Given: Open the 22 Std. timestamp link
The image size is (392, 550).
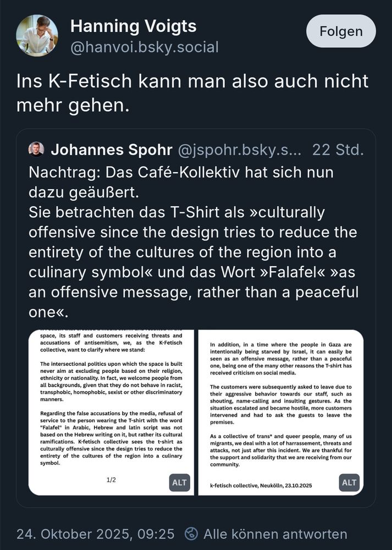Looking at the screenshot, I should coord(339,149).
